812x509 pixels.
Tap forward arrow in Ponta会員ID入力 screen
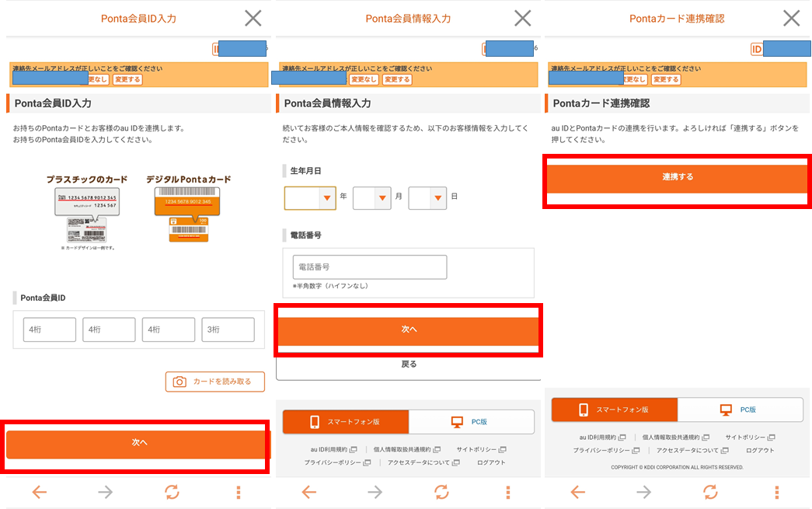tap(105, 492)
